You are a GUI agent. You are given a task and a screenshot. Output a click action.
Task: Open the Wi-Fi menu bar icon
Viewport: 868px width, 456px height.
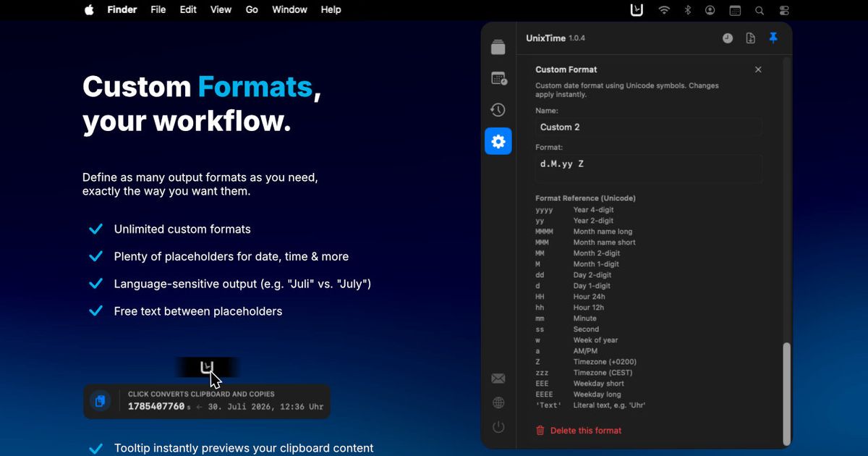point(664,10)
